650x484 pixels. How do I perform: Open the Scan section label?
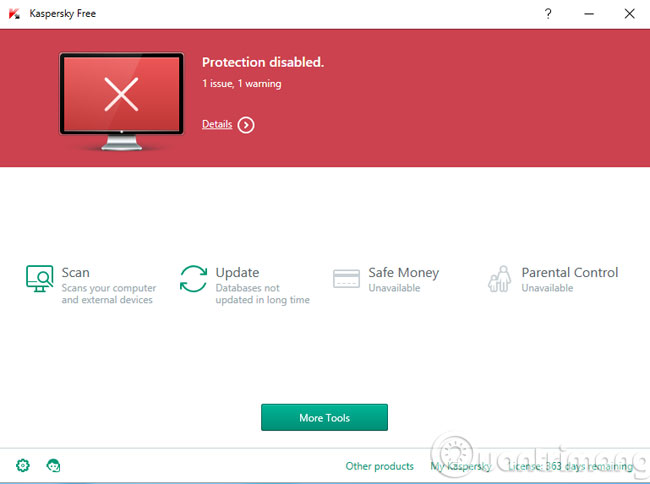75,272
